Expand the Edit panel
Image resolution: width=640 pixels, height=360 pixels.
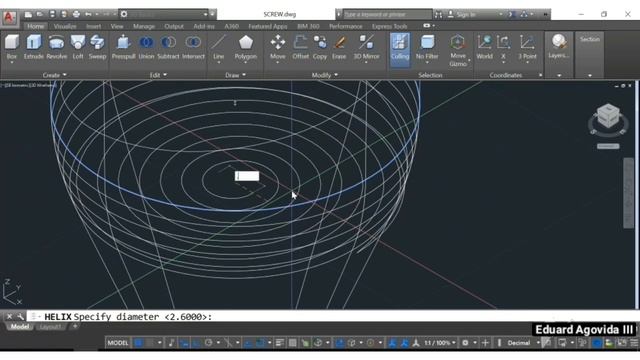click(x=158, y=75)
